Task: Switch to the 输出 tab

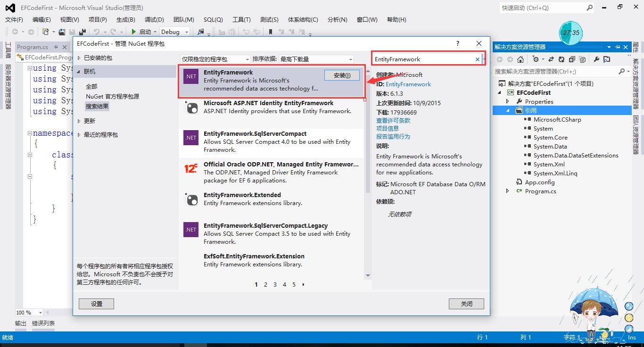Action: tap(21, 323)
